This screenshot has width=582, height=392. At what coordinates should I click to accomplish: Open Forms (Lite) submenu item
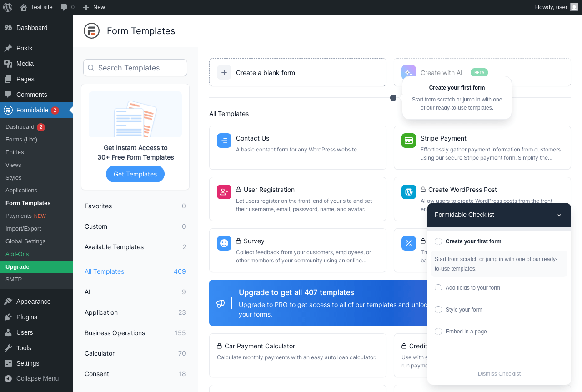(36, 140)
